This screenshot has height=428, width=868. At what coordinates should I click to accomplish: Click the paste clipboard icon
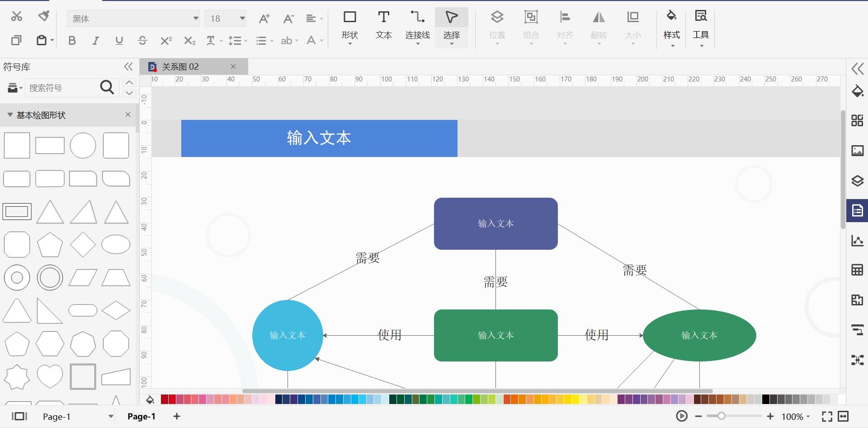pyautogui.click(x=42, y=40)
